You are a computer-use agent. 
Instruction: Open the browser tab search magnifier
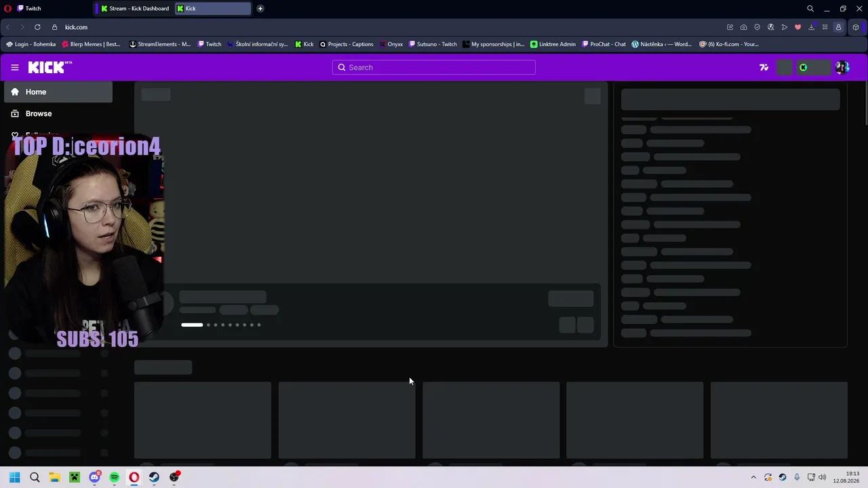coord(810,9)
